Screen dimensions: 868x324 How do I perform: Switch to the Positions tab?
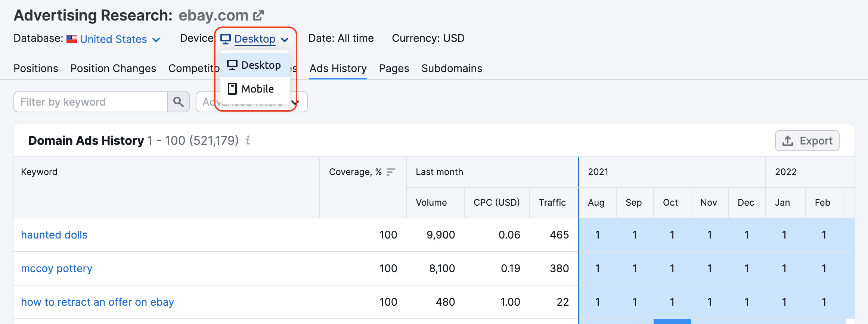pyautogui.click(x=36, y=68)
